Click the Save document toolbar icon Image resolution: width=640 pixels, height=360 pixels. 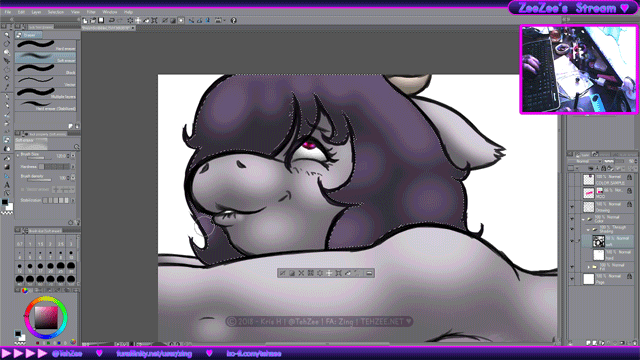click(101, 20)
